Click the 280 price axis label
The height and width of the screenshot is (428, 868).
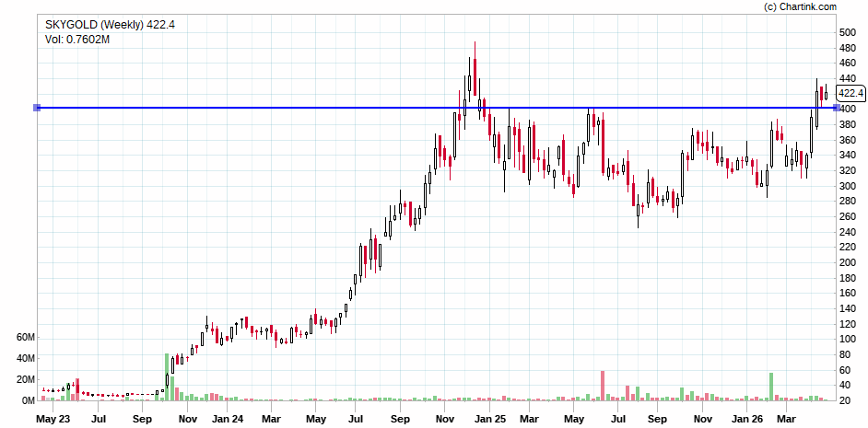point(848,202)
